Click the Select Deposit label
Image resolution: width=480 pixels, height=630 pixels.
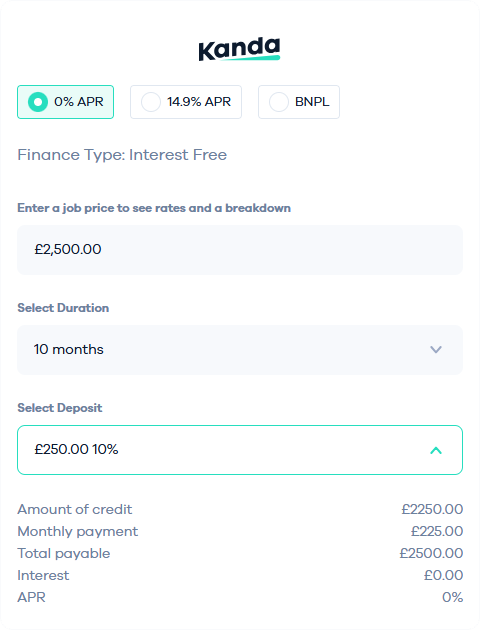(x=59, y=408)
